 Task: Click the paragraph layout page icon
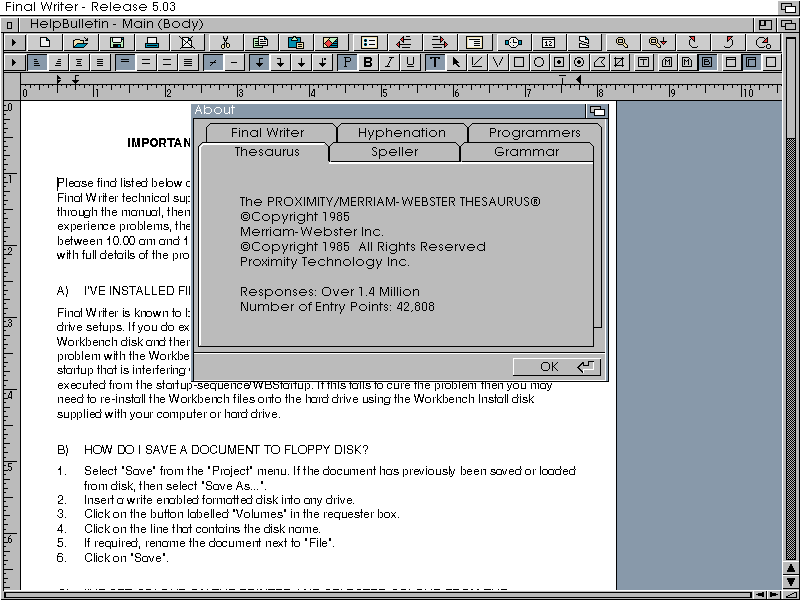(x=475, y=42)
